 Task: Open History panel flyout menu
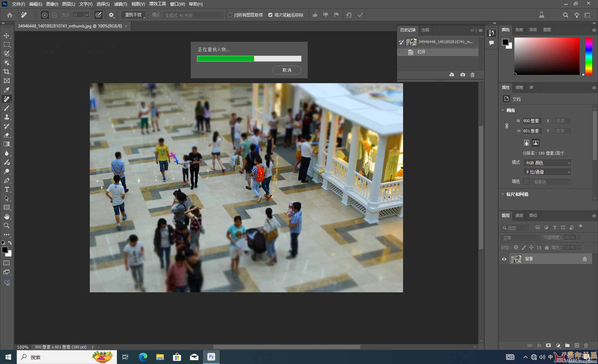coord(481,30)
